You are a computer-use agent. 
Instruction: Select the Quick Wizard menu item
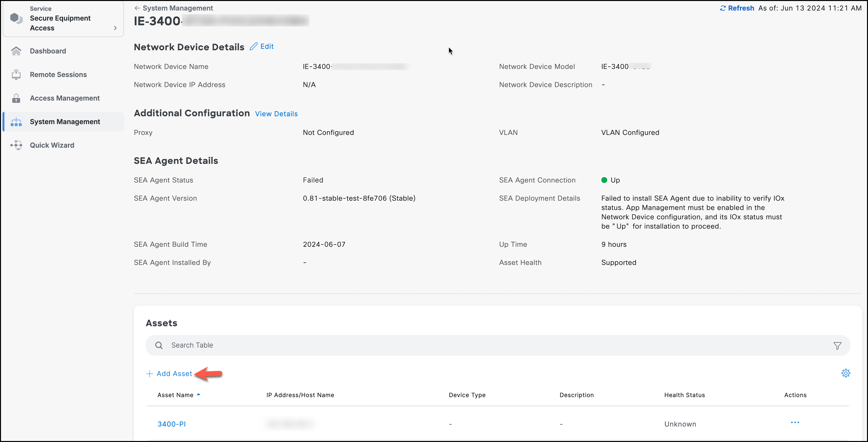point(52,145)
